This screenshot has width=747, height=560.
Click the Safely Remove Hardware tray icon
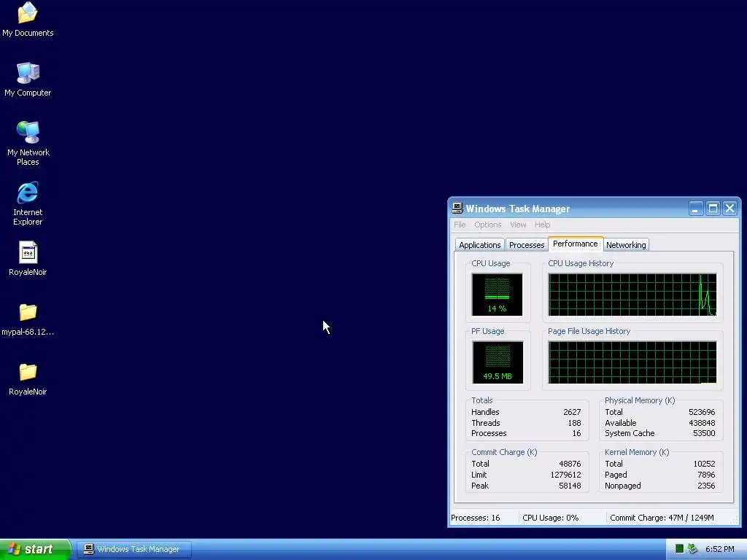pos(693,549)
